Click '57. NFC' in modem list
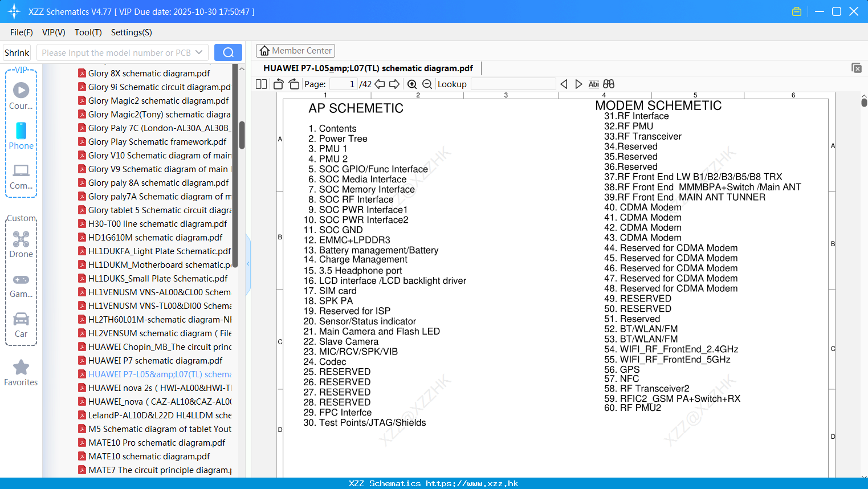The width and height of the screenshot is (868, 489). (x=622, y=379)
